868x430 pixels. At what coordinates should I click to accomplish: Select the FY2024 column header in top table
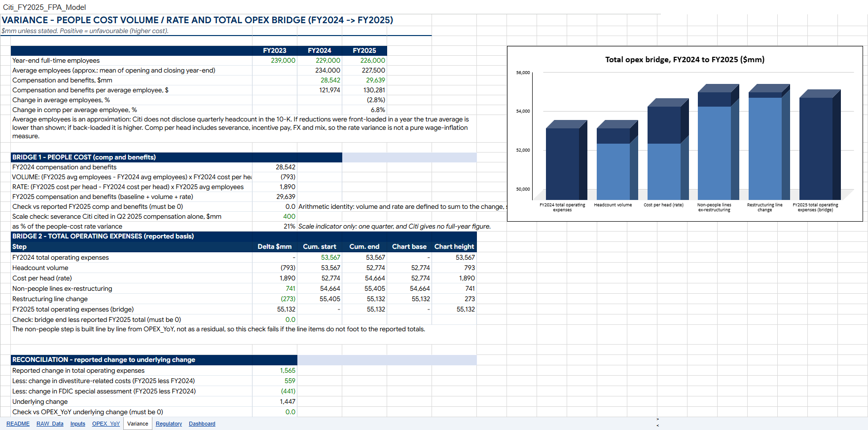(x=320, y=50)
